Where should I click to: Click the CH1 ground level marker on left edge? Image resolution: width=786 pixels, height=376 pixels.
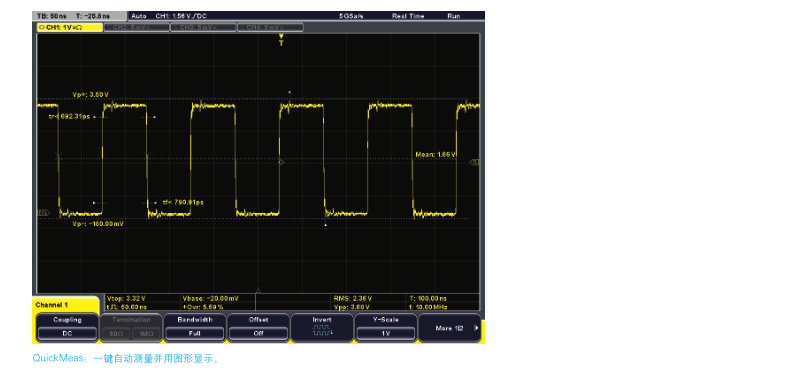click(x=44, y=213)
